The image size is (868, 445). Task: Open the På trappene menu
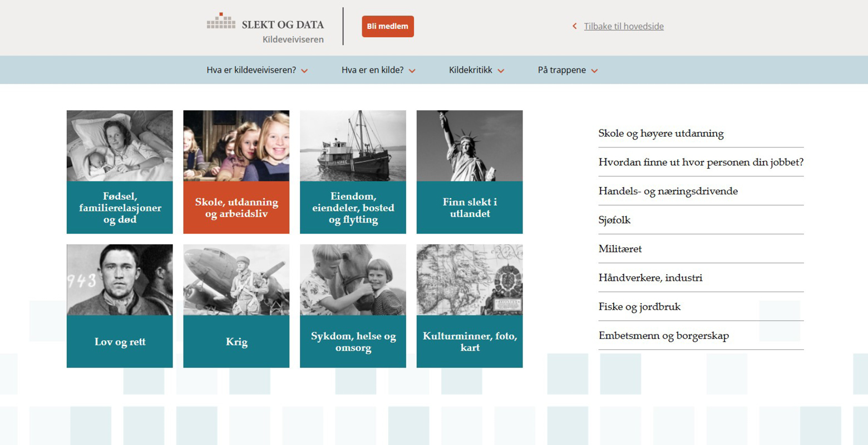point(561,70)
